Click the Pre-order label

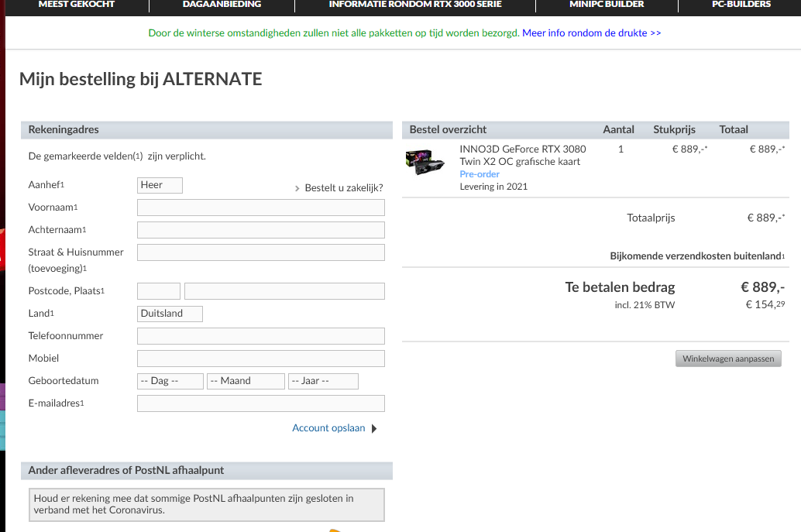[x=480, y=174]
